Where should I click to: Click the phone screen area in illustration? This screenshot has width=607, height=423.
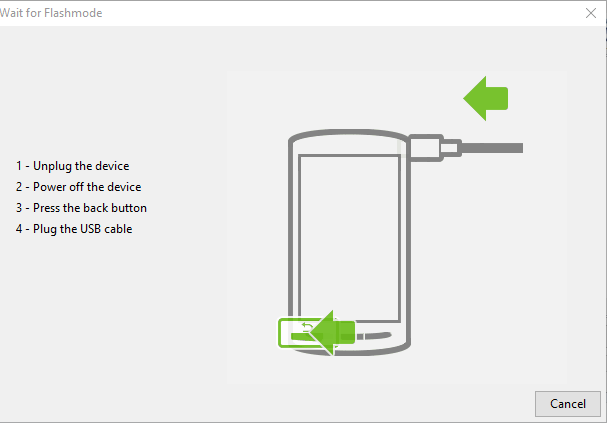(x=350, y=238)
